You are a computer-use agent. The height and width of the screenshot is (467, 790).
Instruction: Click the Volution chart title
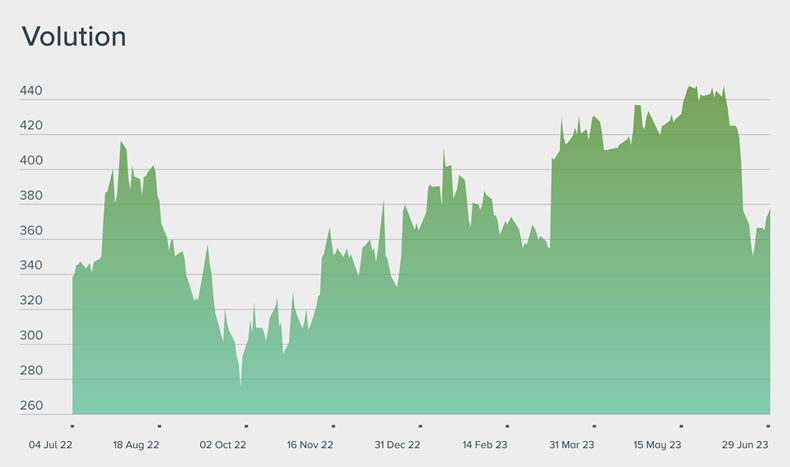point(74,37)
